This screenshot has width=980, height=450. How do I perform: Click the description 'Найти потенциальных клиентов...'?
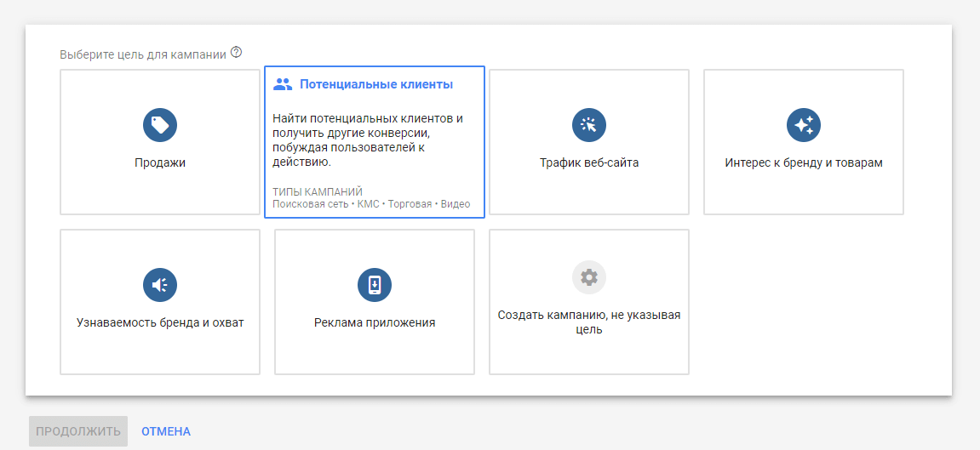368,140
